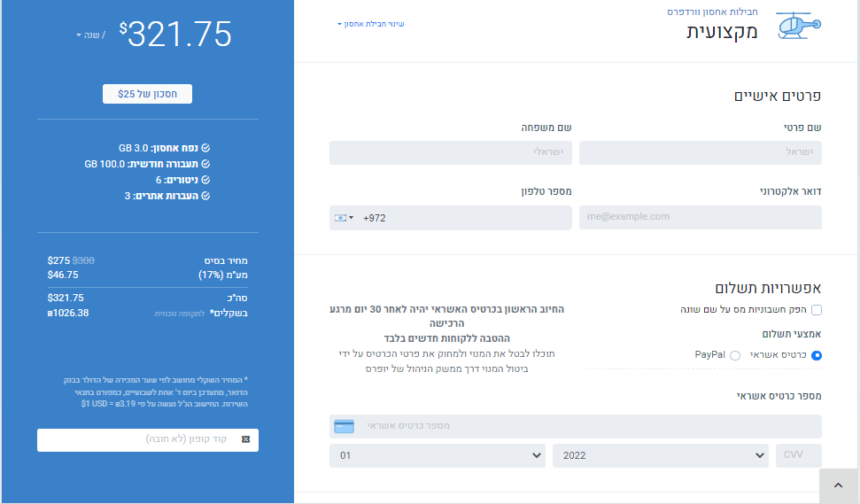This screenshot has height=504, width=860.
Task: Click the ההטבה ללקוחות חדשים בלבד notice
Action: (446, 338)
